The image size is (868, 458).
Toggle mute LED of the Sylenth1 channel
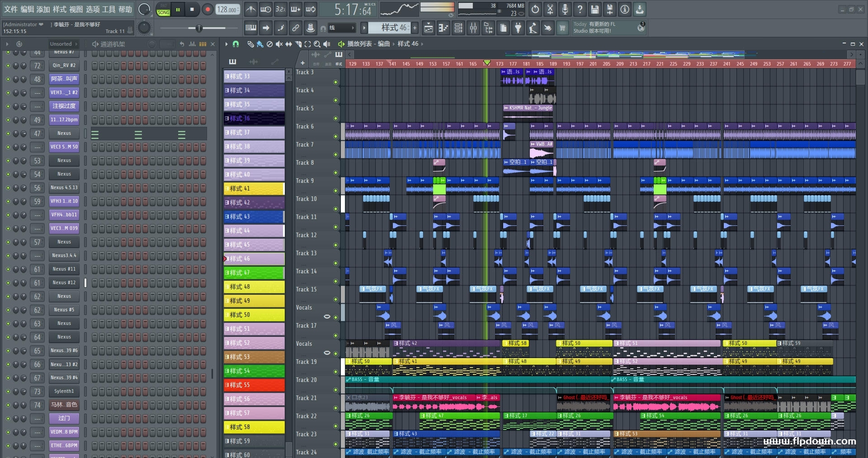click(x=8, y=391)
